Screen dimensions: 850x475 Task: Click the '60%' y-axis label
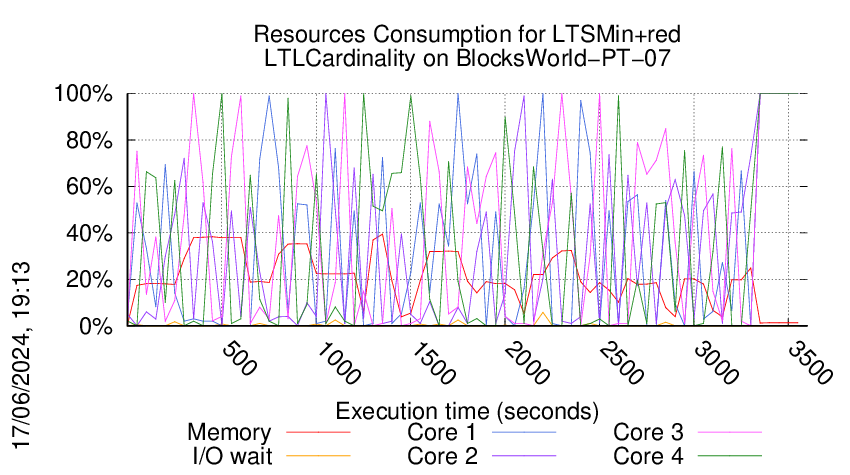89,187
